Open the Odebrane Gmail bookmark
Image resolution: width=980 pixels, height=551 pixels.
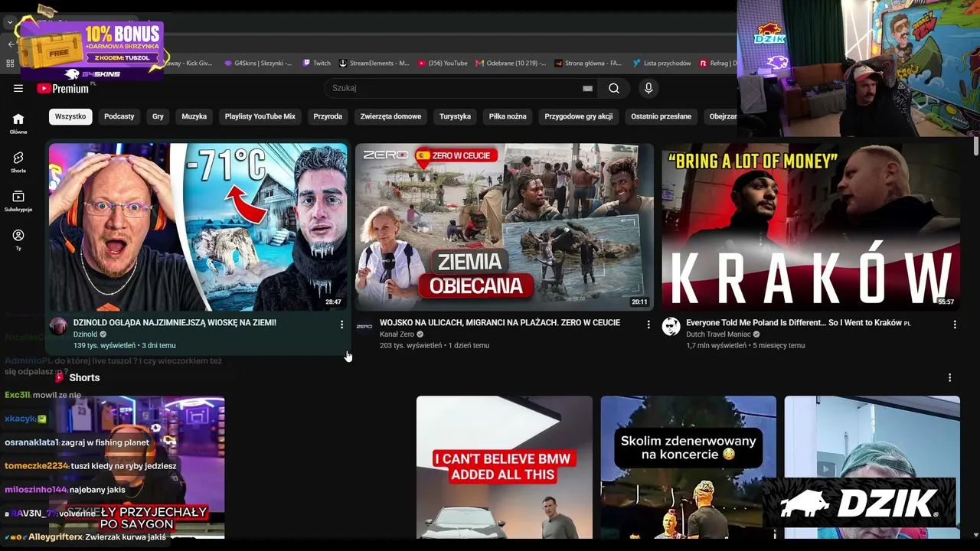pos(511,64)
